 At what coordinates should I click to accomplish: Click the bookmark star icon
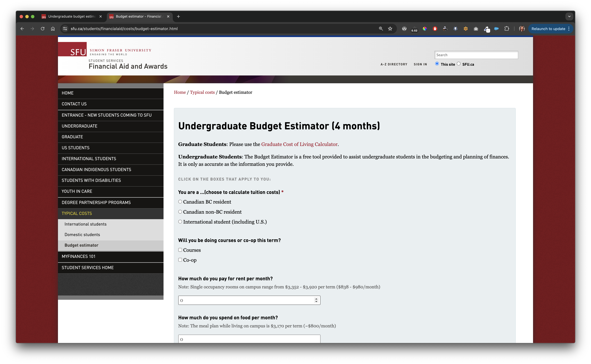coord(390,29)
